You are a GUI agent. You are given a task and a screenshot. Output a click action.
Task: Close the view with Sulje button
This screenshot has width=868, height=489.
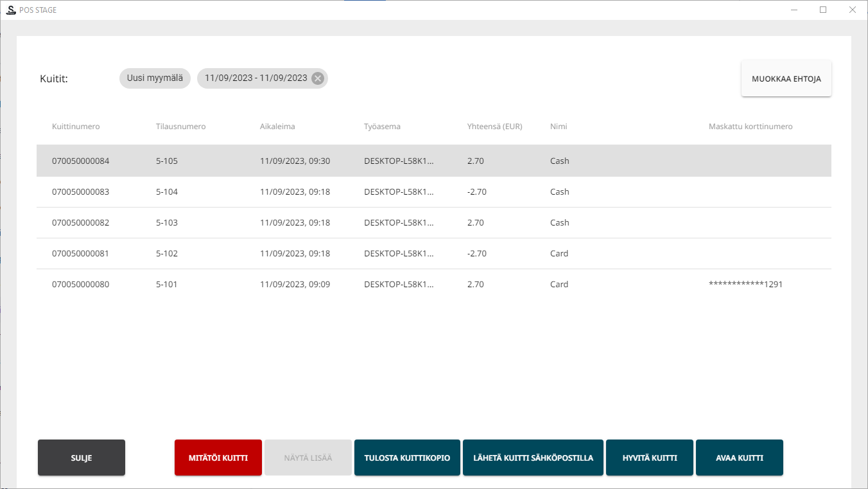82,458
